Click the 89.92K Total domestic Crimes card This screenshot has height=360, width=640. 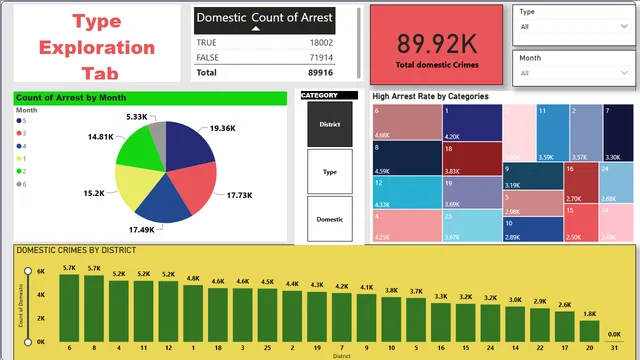[436, 44]
